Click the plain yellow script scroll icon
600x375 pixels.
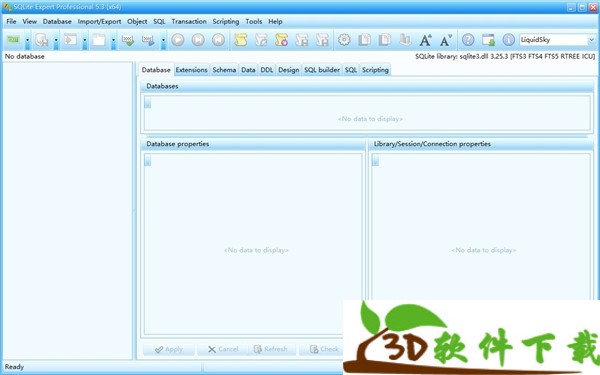tap(241, 40)
